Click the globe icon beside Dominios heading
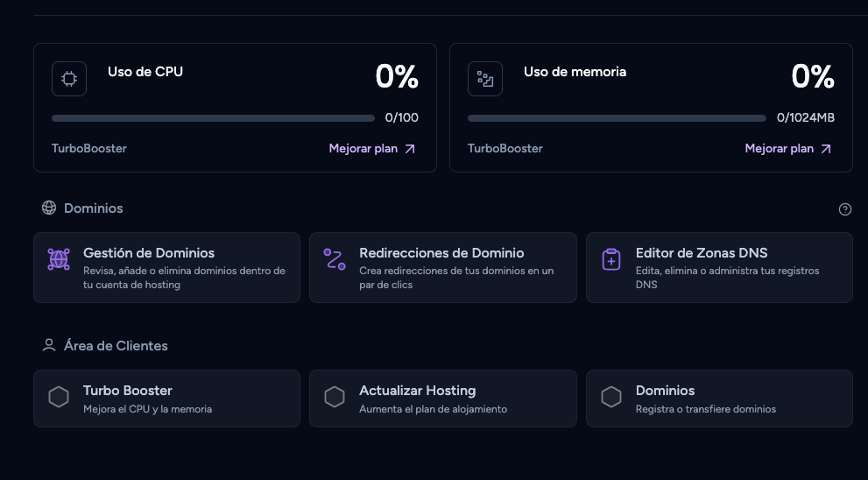Viewport: 868px width, 480px height. click(x=49, y=208)
